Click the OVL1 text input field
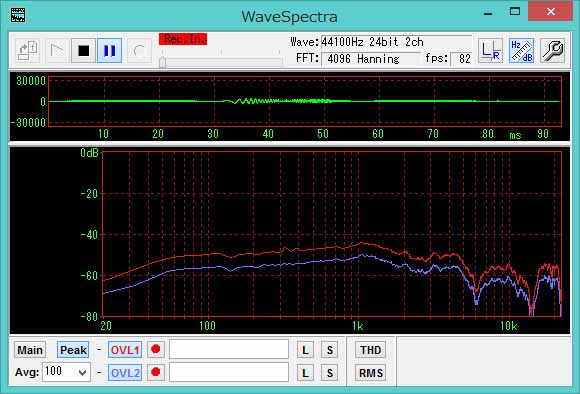 (229, 349)
